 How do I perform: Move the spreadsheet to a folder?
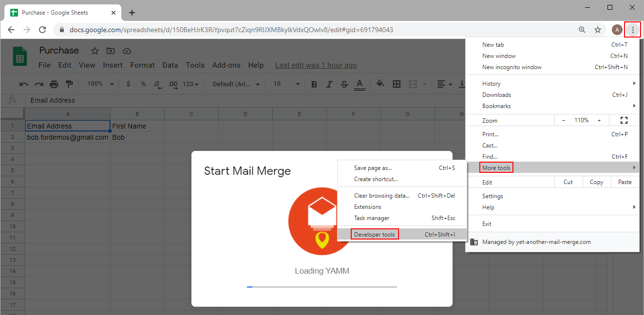pos(111,51)
